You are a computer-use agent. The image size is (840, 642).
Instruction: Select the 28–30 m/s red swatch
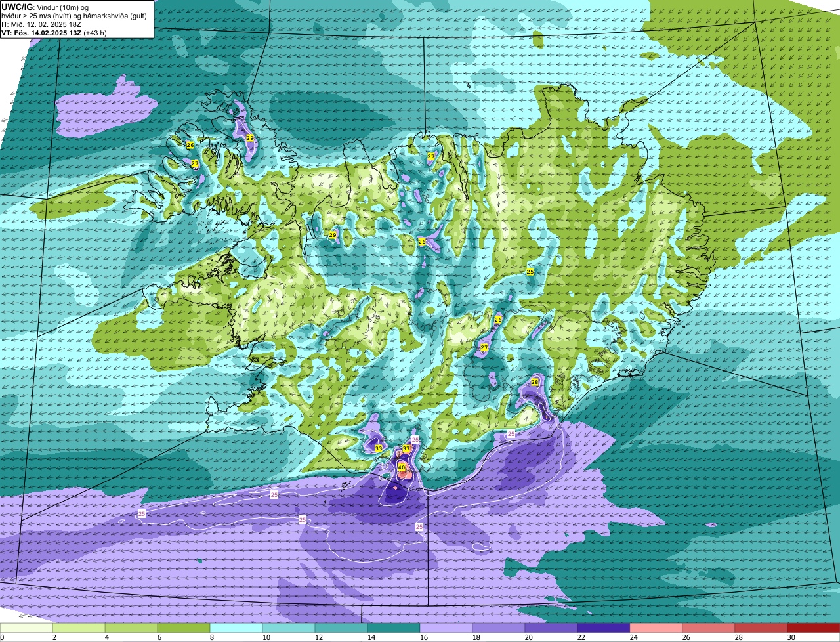coord(761,628)
